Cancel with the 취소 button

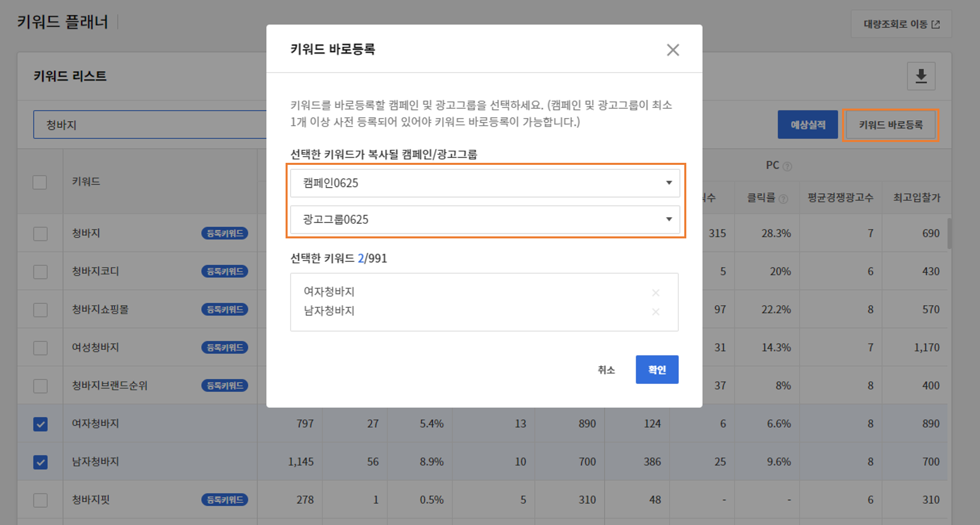coord(606,370)
